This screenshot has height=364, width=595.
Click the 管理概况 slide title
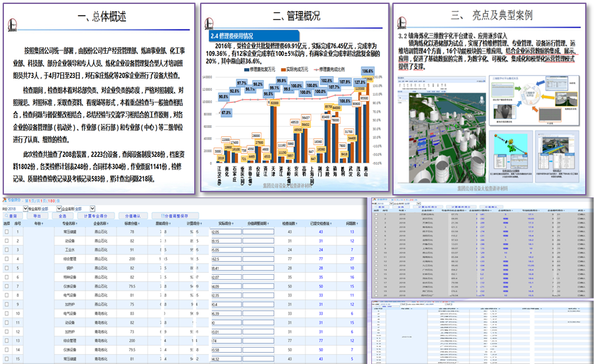[297, 16]
